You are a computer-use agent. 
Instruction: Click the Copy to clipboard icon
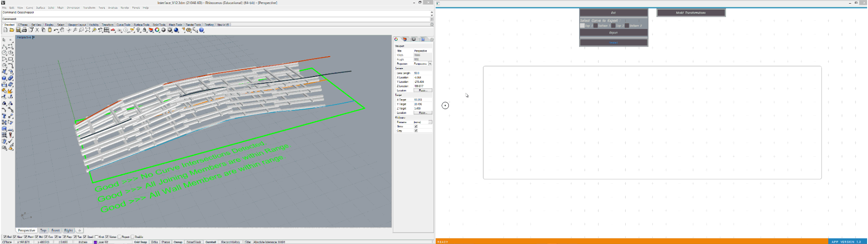[43, 30]
